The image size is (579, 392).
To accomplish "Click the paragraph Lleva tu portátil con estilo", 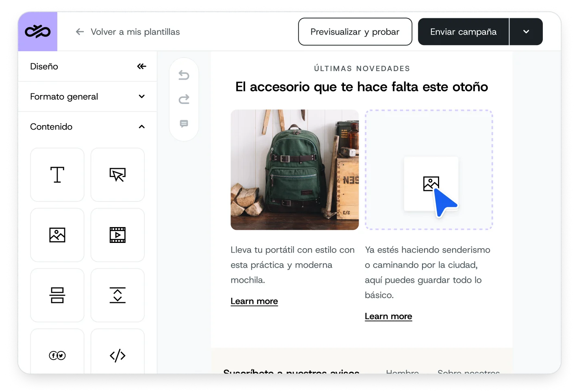I will coord(293,265).
